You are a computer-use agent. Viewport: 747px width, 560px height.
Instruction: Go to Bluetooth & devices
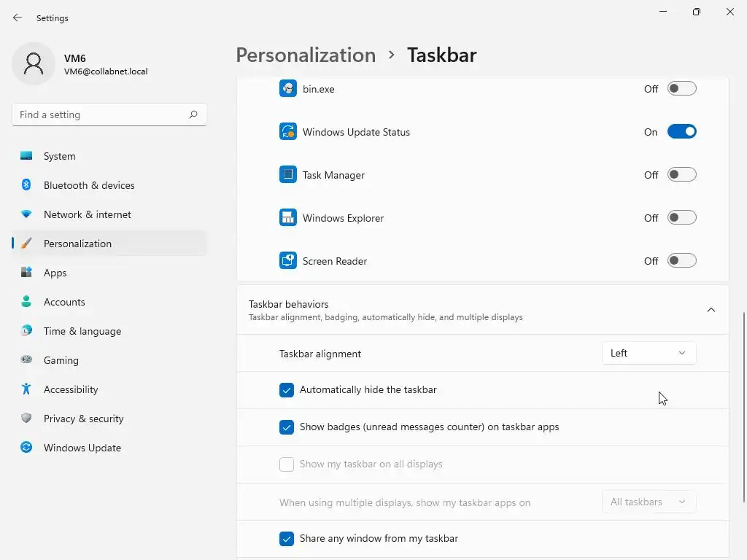pyautogui.click(x=109, y=185)
